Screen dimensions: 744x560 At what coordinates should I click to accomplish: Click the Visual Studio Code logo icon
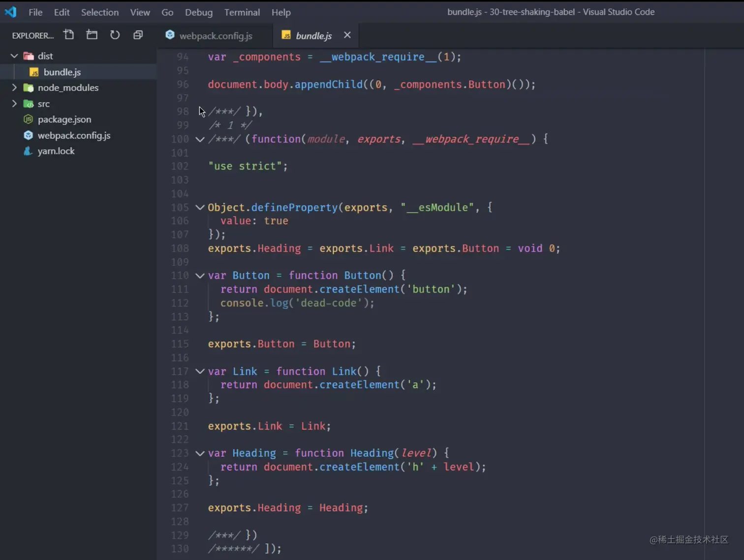pos(10,12)
